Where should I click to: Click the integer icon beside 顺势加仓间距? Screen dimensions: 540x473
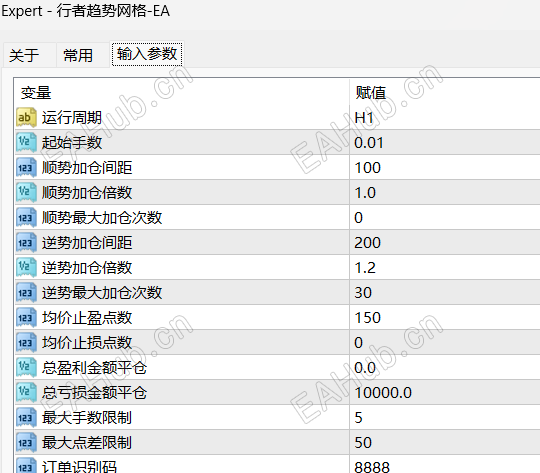click(26, 168)
